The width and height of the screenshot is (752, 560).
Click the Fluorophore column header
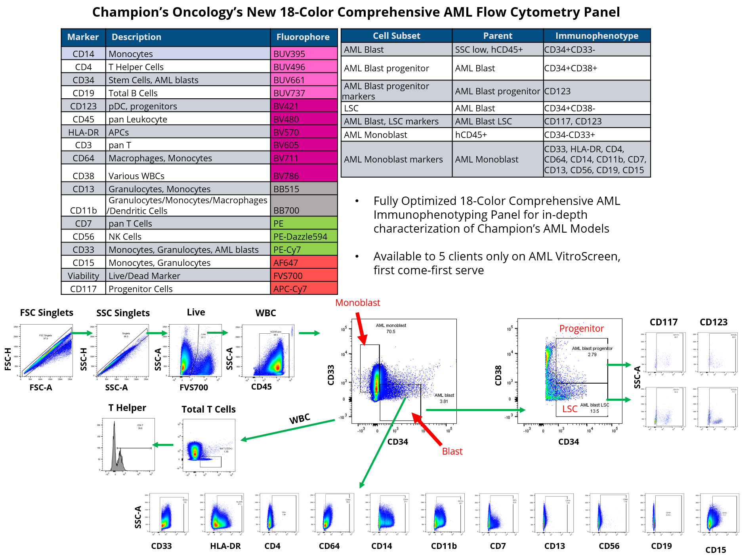tap(304, 37)
